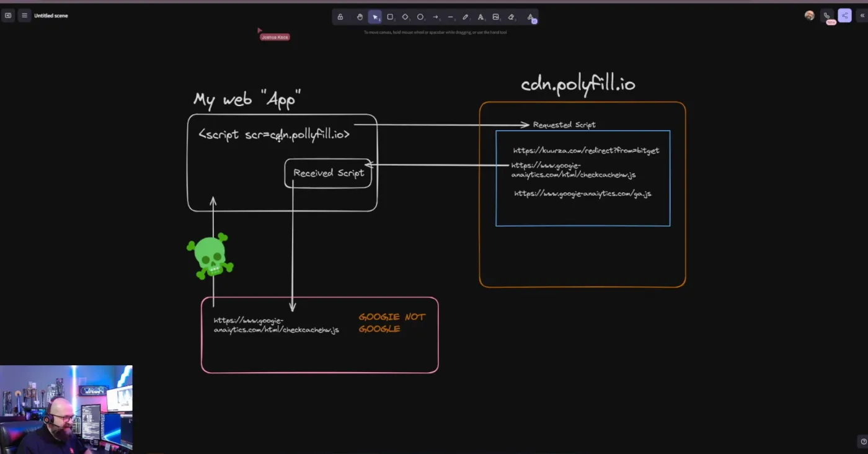Select the Received Script box label
The image size is (868, 454).
329,173
